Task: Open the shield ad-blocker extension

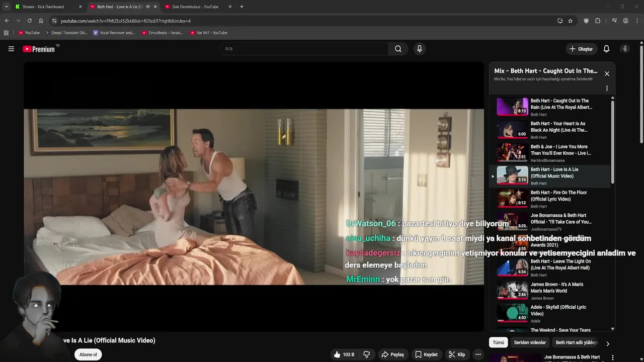Action: (x=586, y=21)
